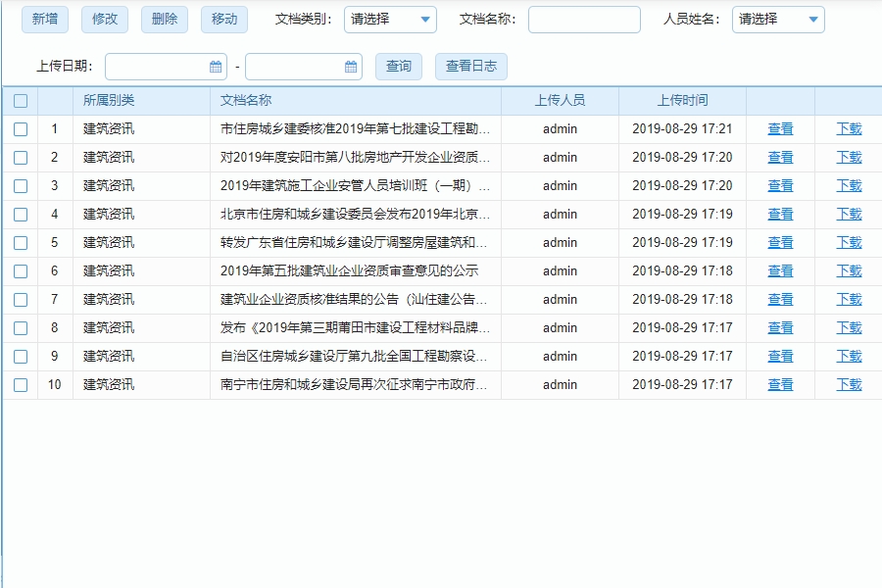Click the 移动 button to move documents
The image size is (882, 588).
[x=223, y=19]
